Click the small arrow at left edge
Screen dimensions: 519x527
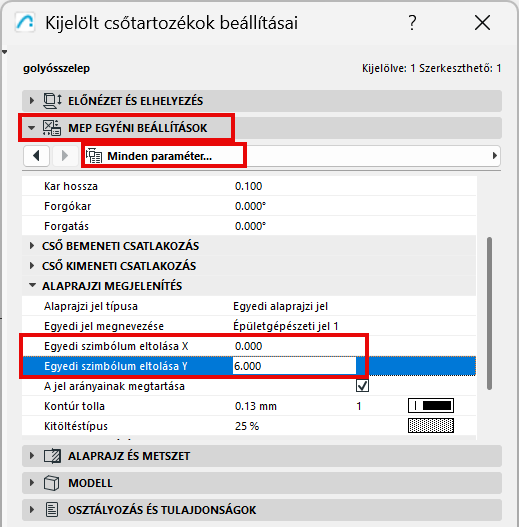coord(4,52)
